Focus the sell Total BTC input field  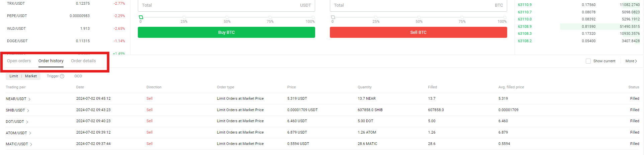point(419,5)
